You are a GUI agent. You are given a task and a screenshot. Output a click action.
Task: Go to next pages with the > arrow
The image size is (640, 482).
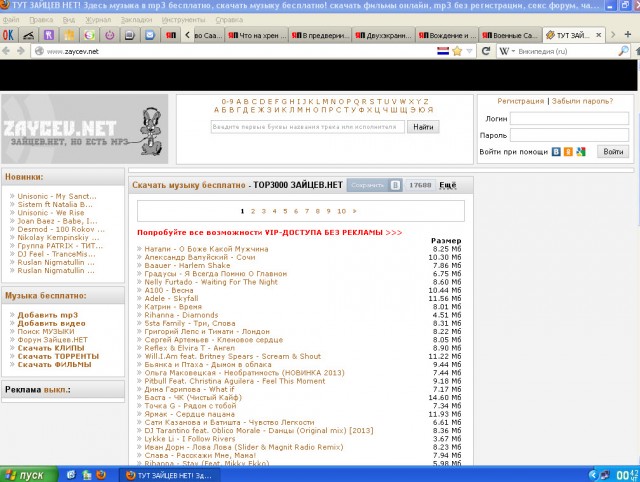point(354,211)
